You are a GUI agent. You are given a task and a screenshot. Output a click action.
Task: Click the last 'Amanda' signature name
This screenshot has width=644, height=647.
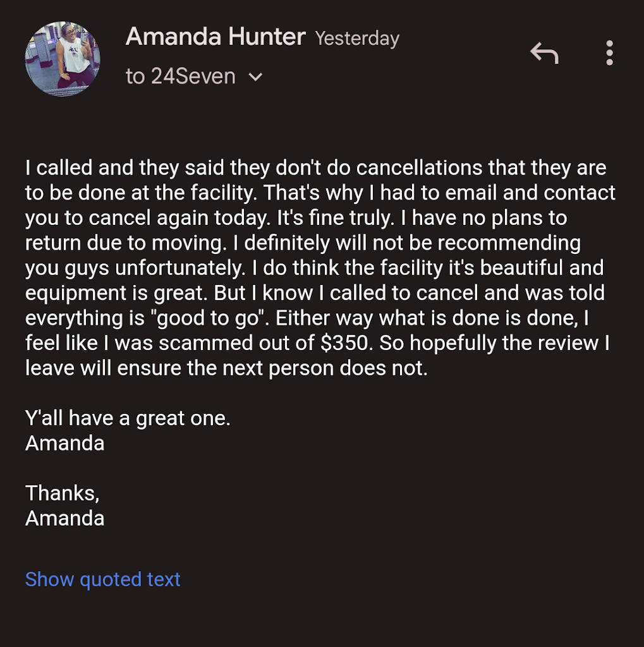64,518
